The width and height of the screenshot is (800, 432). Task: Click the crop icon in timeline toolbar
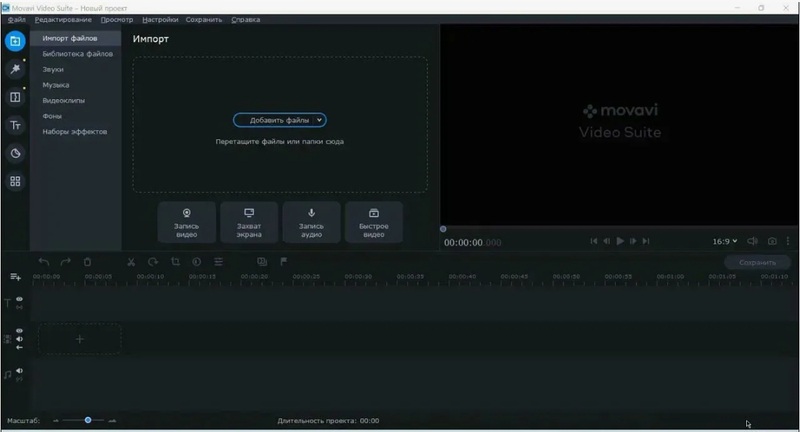(x=174, y=262)
